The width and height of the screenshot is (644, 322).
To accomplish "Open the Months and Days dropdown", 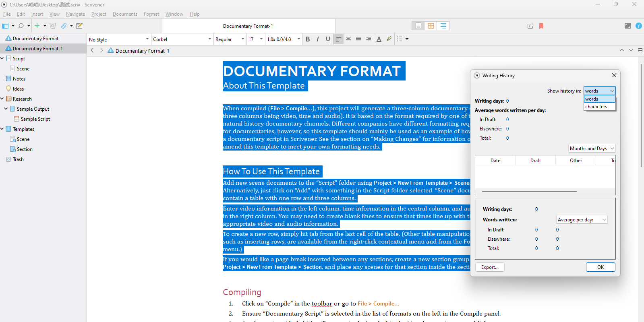I will [x=592, y=149].
